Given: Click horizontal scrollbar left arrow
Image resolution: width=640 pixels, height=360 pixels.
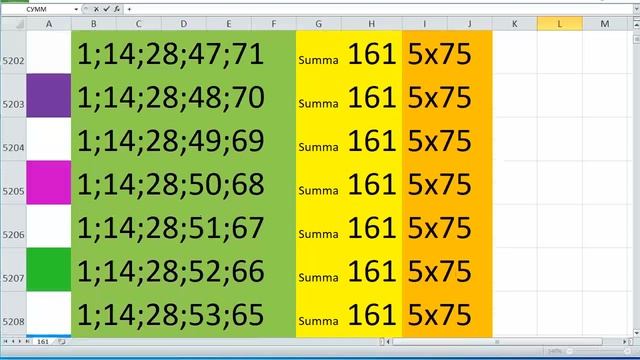Looking at the screenshot, I should pyautogui.click(x=388, y=342).
